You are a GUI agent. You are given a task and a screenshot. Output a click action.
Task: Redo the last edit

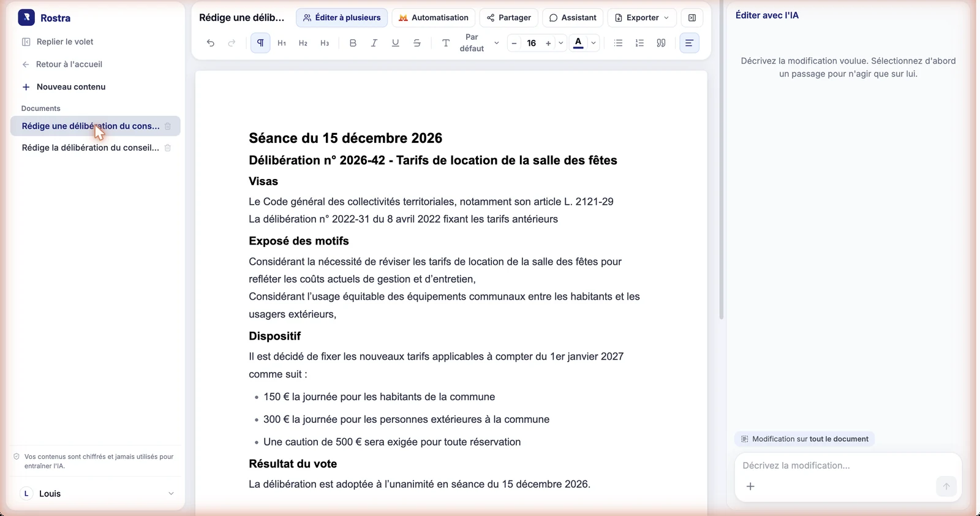232,43
